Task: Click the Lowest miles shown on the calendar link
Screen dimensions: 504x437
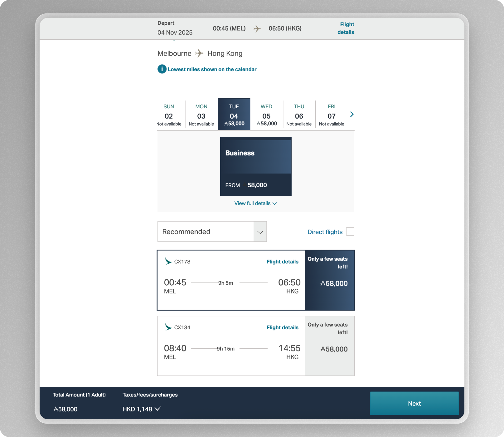Action: 212,69
